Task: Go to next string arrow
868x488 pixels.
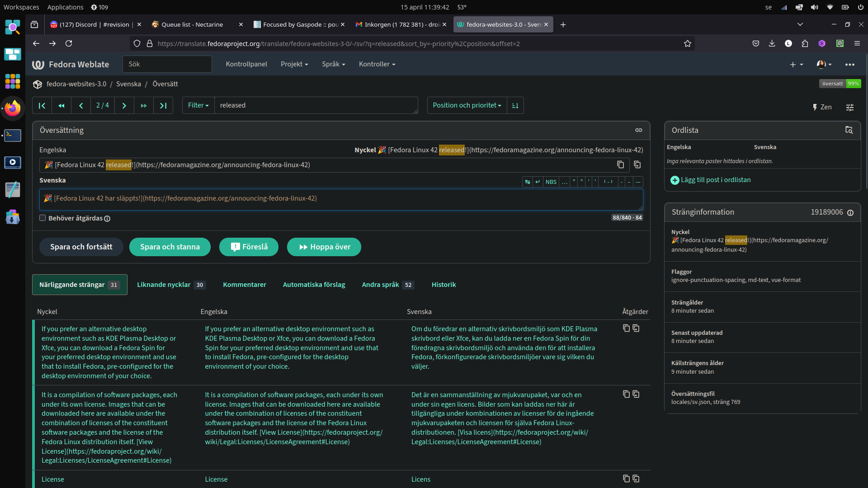Action: [x=124, y=105]
